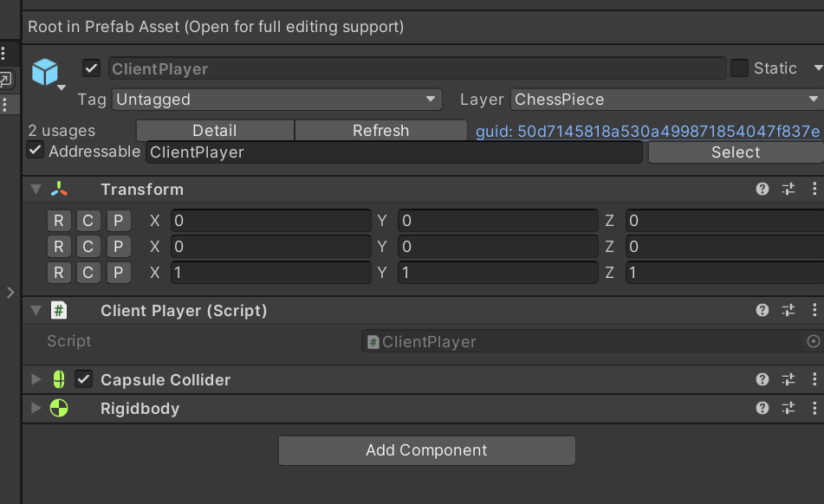Open the Transform presets icon
Viewport: 824px width, 504px height.
pyautogui.click(x=788, y=189)
